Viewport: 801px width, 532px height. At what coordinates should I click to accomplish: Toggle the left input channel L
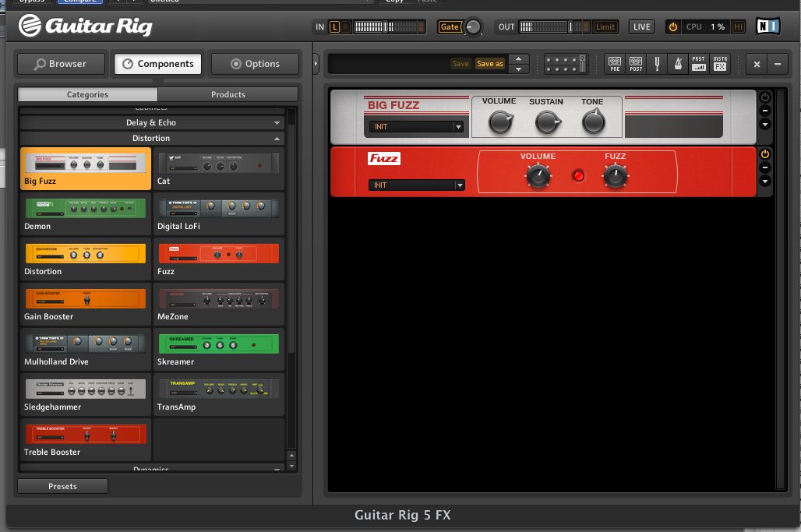(334, 27)
